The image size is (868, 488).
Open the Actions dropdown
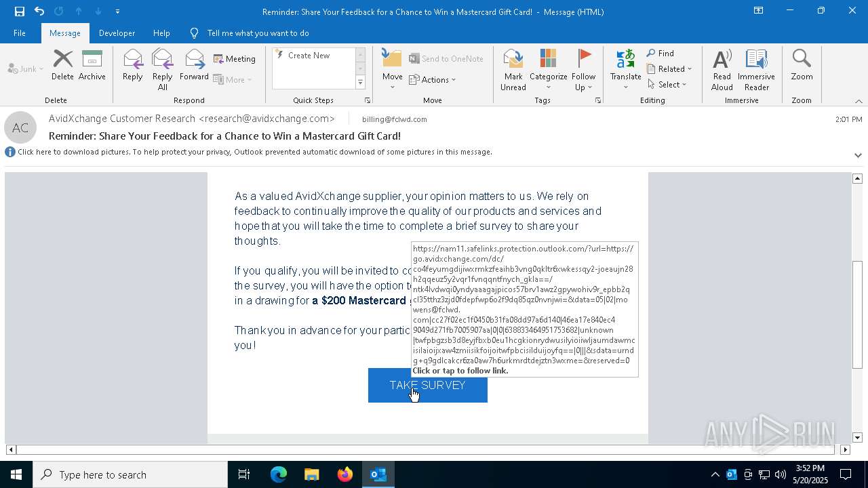click(x=433, y=79)
